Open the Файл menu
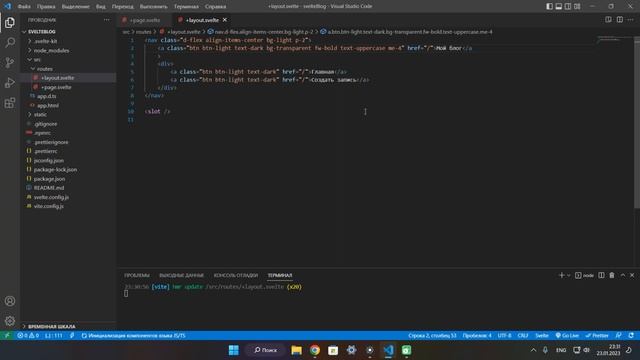640x360 pixels. tap(24, 7)
